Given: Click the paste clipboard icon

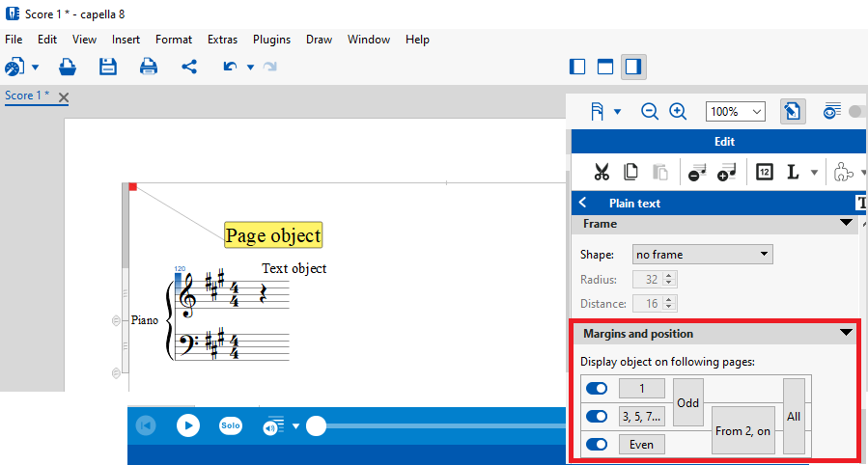Looking at the screenshot, I should point(659,173).
